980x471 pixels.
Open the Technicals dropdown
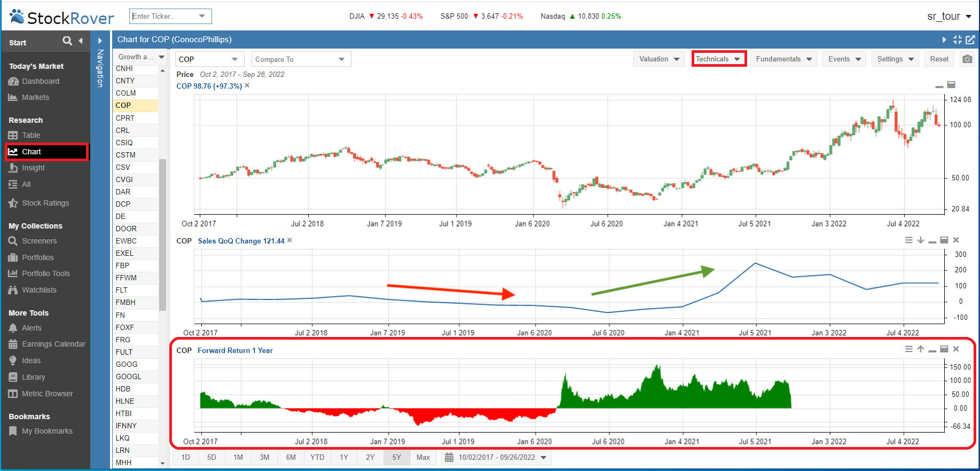719,59
